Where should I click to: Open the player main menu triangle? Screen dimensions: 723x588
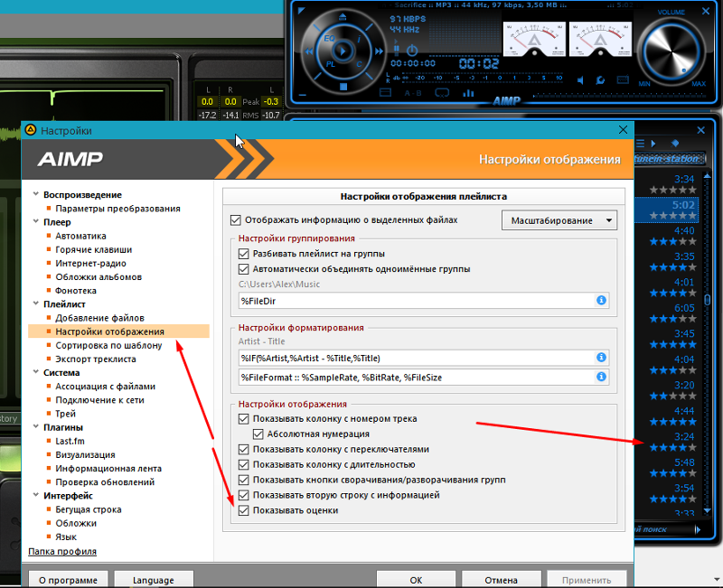(x=301, y=10)
